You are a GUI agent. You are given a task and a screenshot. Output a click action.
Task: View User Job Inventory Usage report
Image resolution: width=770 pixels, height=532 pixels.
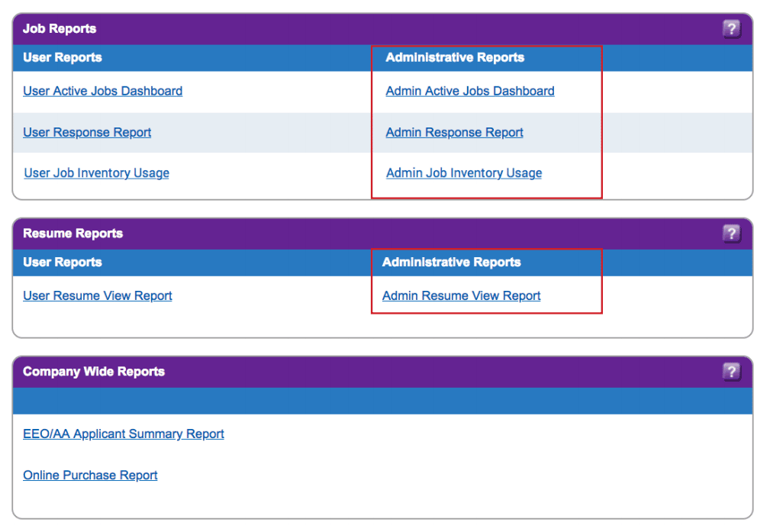[96, 173]
